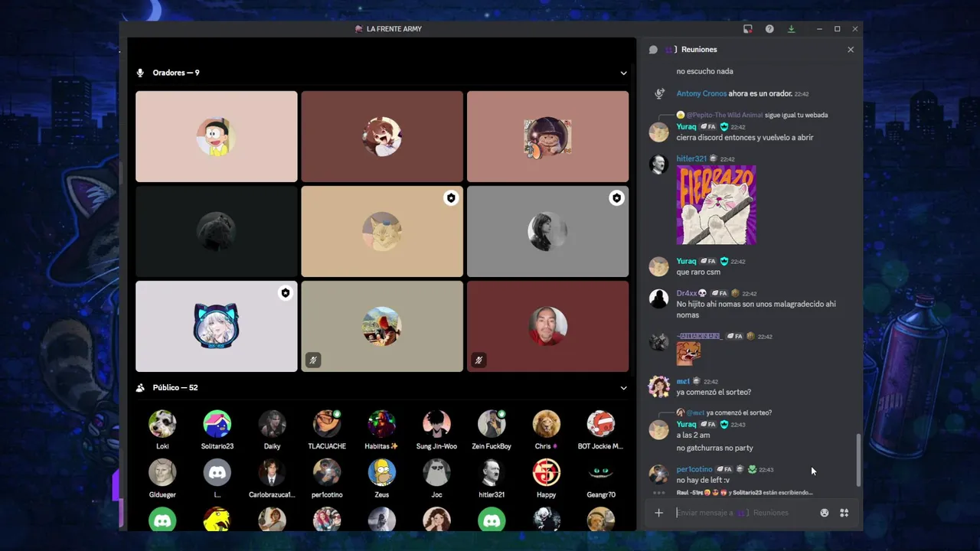Image resolution: width=980 pixels, height=551 pixels.
Task: Open Geangr70's Cheshire cat avatar
Action: click(601, 473)
